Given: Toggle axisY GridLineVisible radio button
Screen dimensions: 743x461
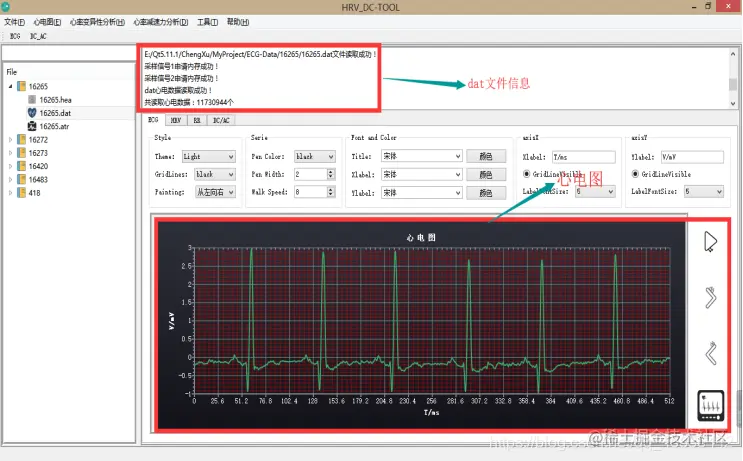Looking at the screenshot, I should (x=635, y=174).
